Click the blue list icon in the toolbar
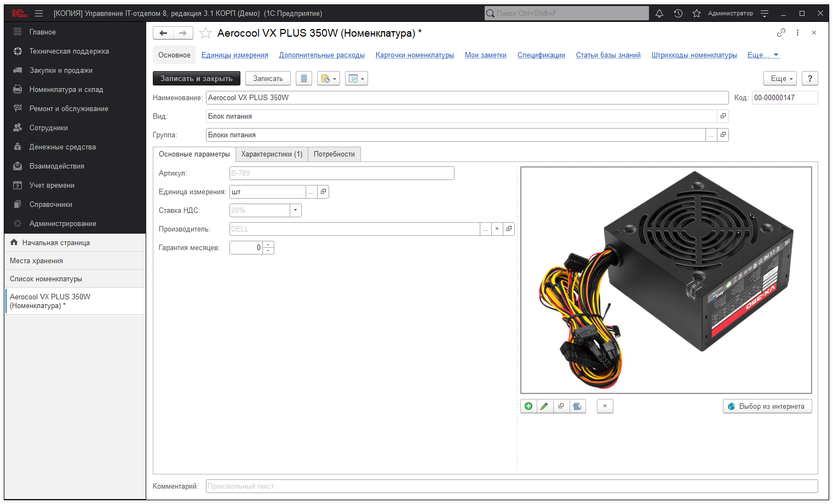Viewport: 833px width, 504px height. pos(304,79)
